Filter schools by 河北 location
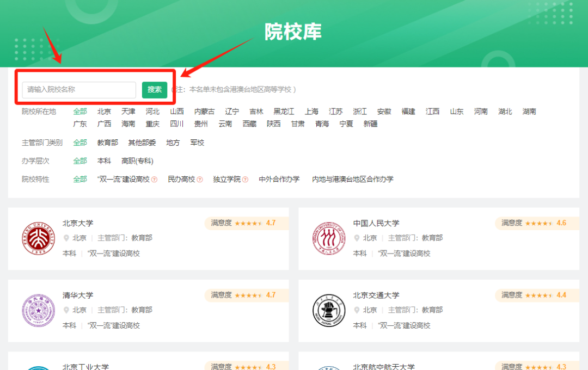The height and width of the screenshot is (370, 588). coord(152,112)
